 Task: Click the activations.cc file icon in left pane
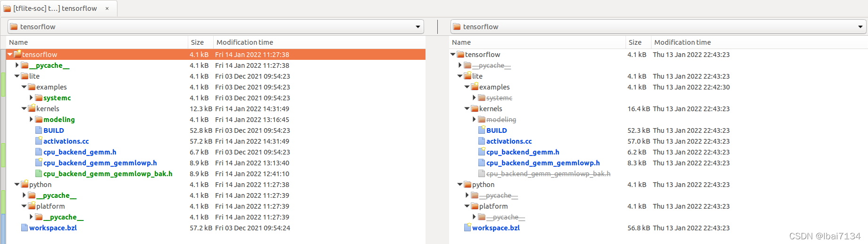click(39, 141)
